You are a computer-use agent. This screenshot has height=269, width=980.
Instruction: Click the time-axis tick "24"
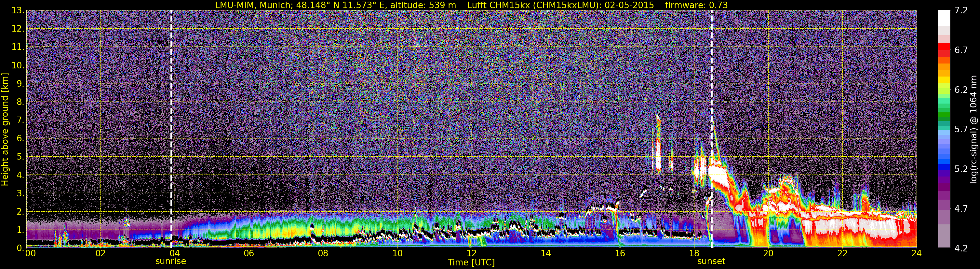tap(917, 254)
